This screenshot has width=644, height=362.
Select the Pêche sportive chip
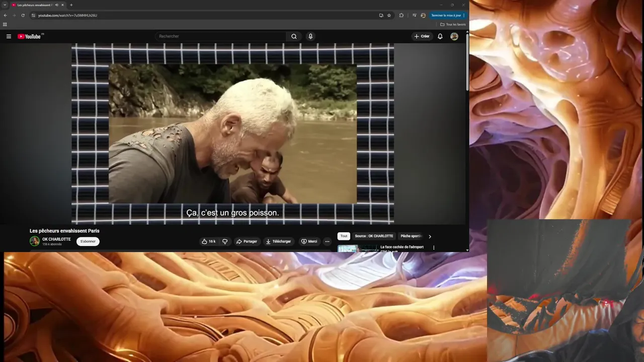coord(411,236)
